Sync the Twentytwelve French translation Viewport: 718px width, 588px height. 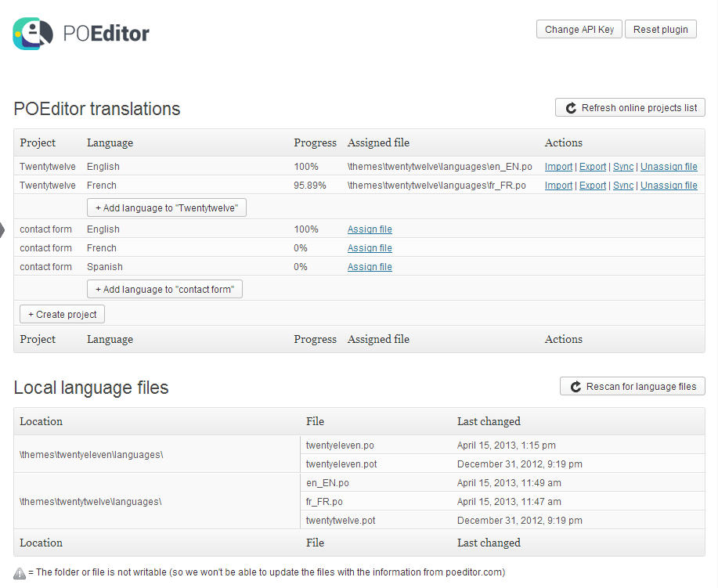click(623, 186)
